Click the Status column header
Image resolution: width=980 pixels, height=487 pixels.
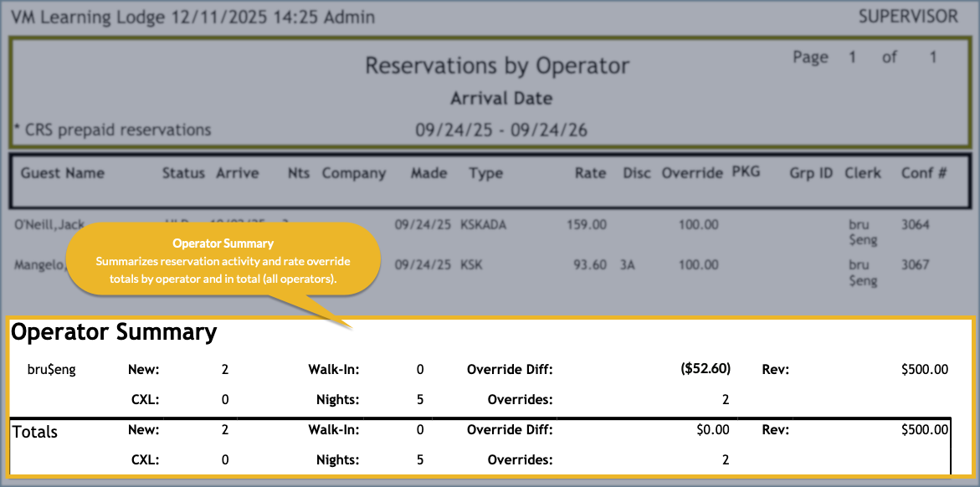coord(183,173)
